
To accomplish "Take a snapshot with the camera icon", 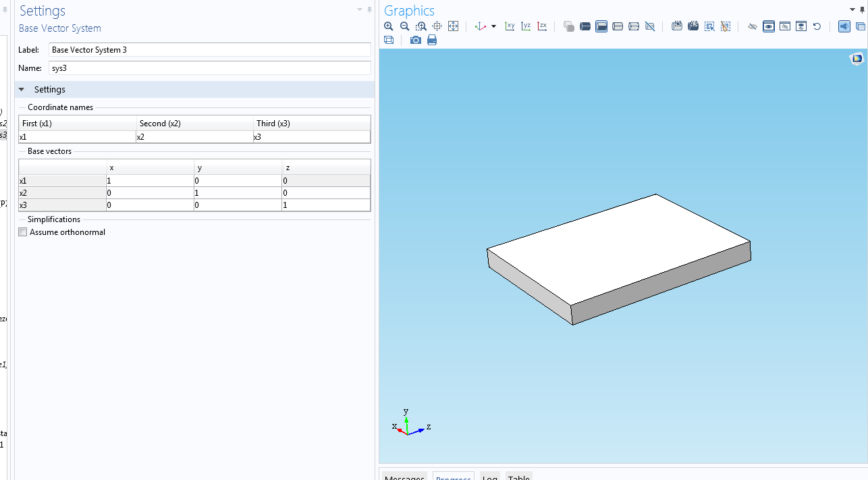I will click(416, 41).
